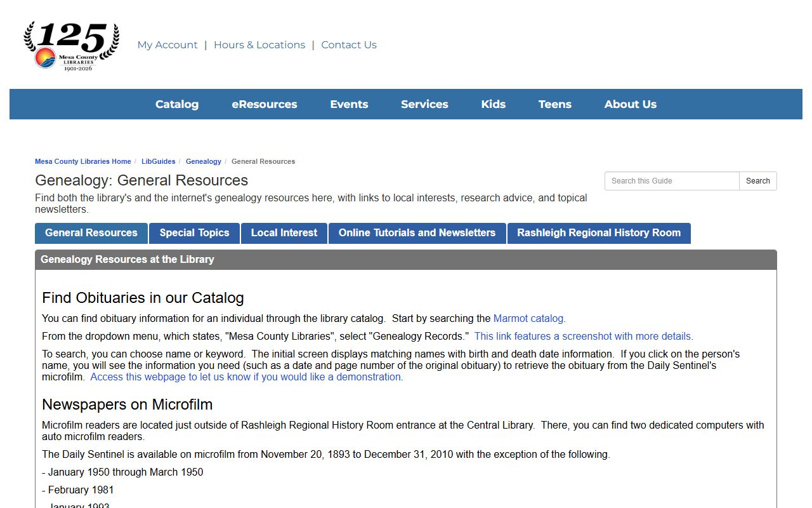Image resolution: width=812 pixels, height=508 pixels.
Task: Click the current 'General Resources' breadcrumb text
Action: click(x=263, y=161)
